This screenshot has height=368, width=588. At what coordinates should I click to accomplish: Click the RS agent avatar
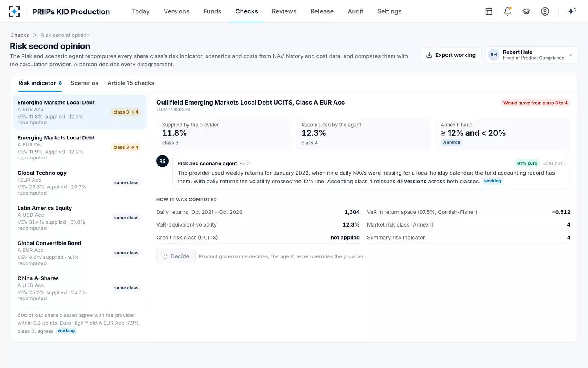pos(163,161)
